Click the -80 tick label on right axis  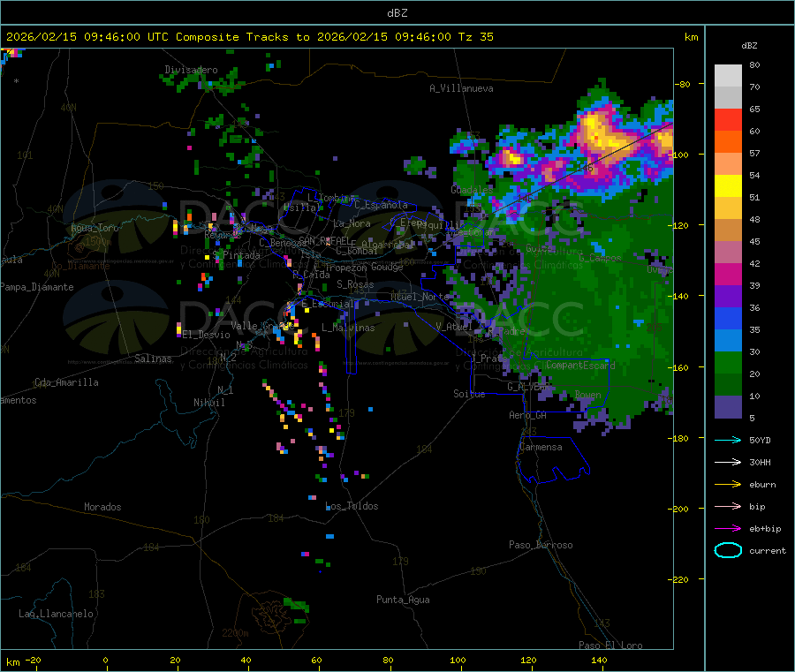[x=684, y=84]
